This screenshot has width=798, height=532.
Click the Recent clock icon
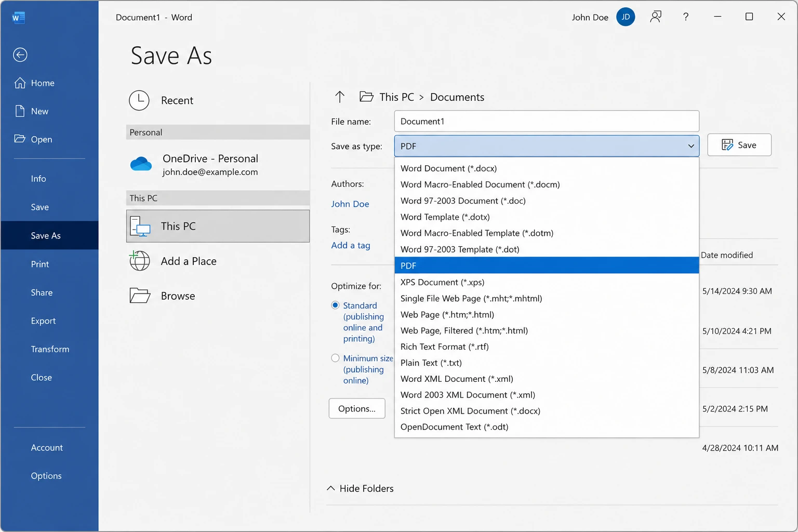(139, 100)
